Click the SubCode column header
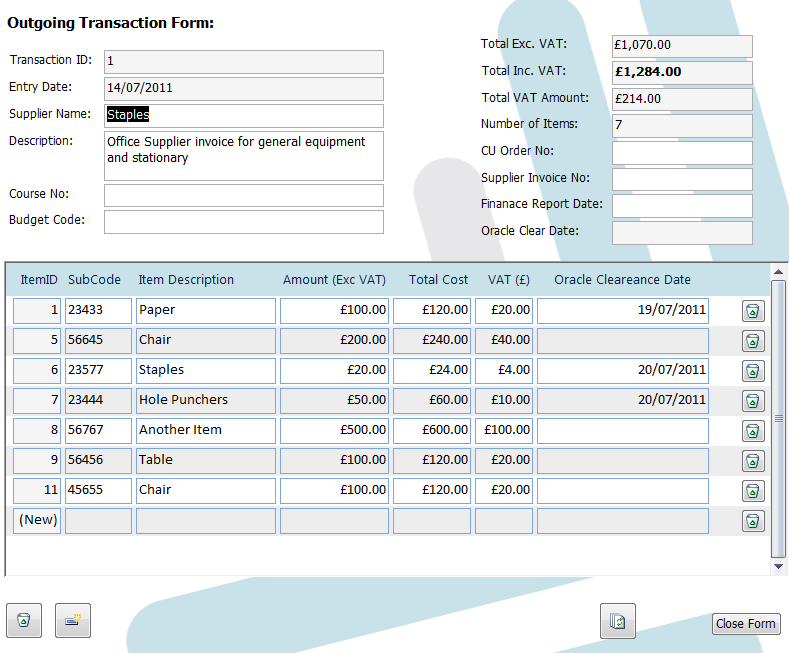The height and width of the screenshot is (653, 789). click(x=94, y=280)
